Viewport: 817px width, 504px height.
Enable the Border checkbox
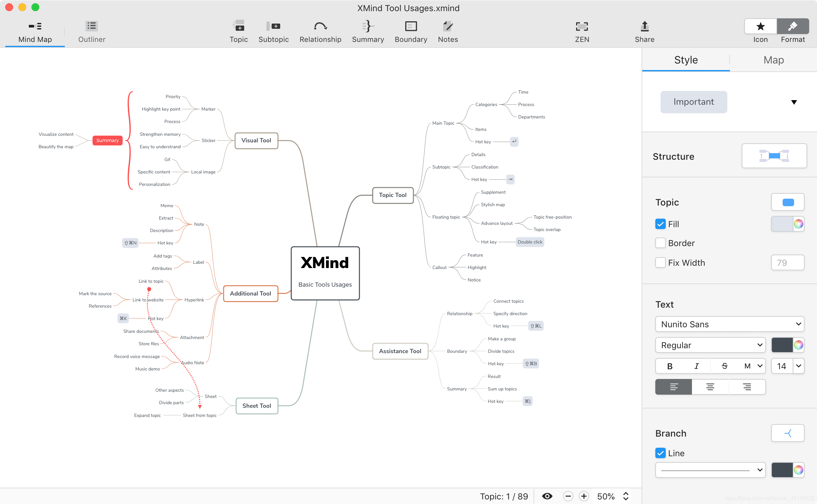(x=660, y=243)
